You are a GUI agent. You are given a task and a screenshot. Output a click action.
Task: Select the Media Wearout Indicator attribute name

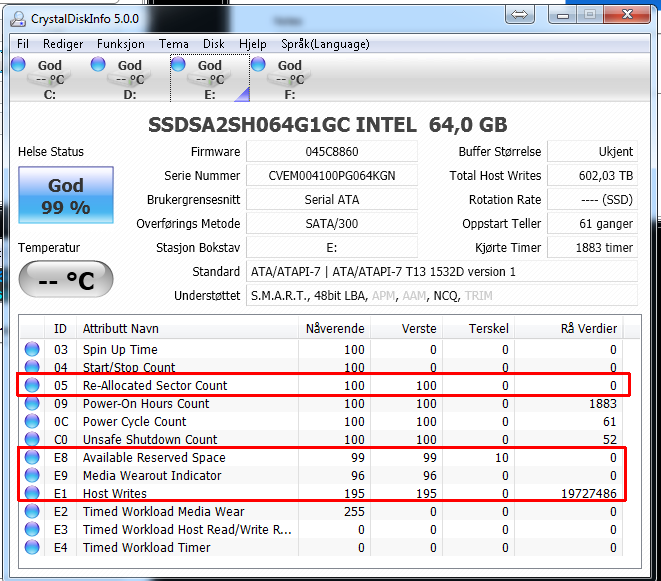coord(152,476)
